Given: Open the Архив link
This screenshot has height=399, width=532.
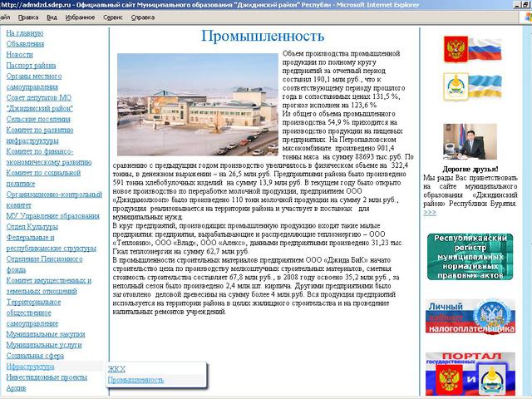Looking at the screenshot, I should pyautogui.click(x=16, y=388).
